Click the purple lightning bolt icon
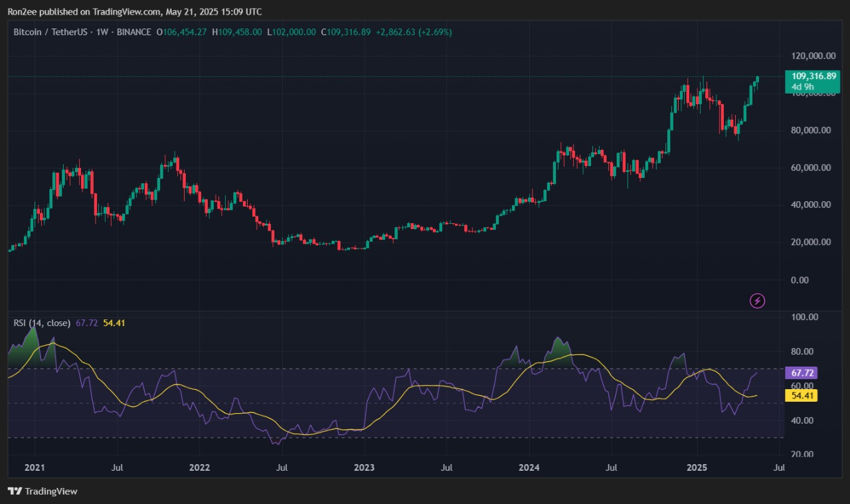This screenshot has height=504, width=850. (x=758, y=301)
